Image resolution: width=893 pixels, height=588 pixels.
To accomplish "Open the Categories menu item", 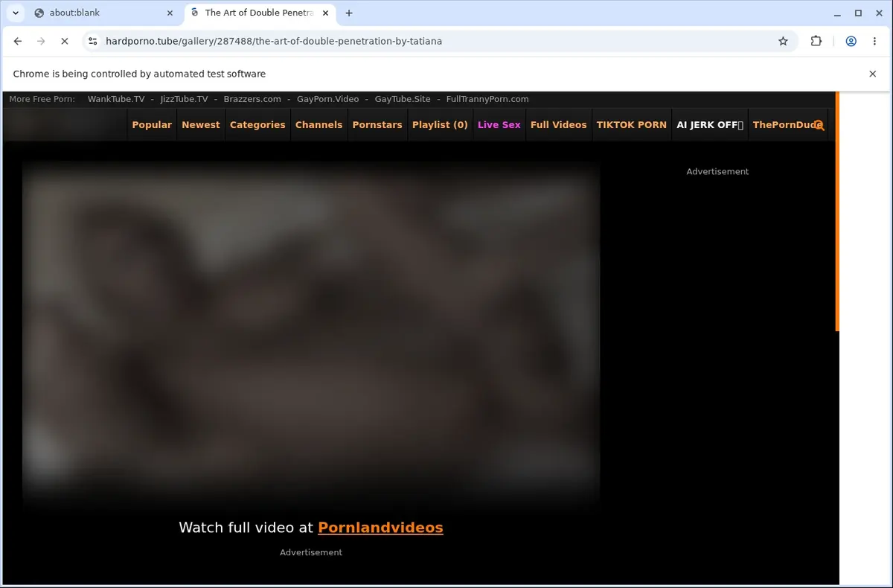I will pyautogui.click(x=257, y=125).
